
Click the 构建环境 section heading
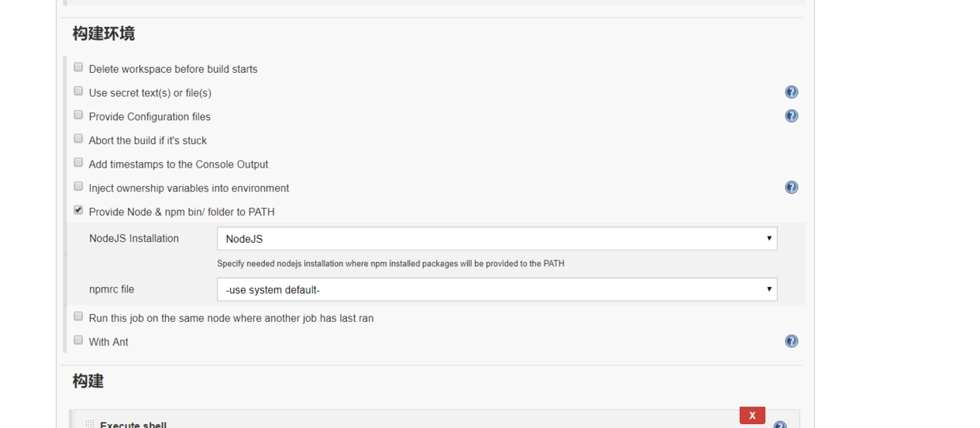(x=104, y=34)
